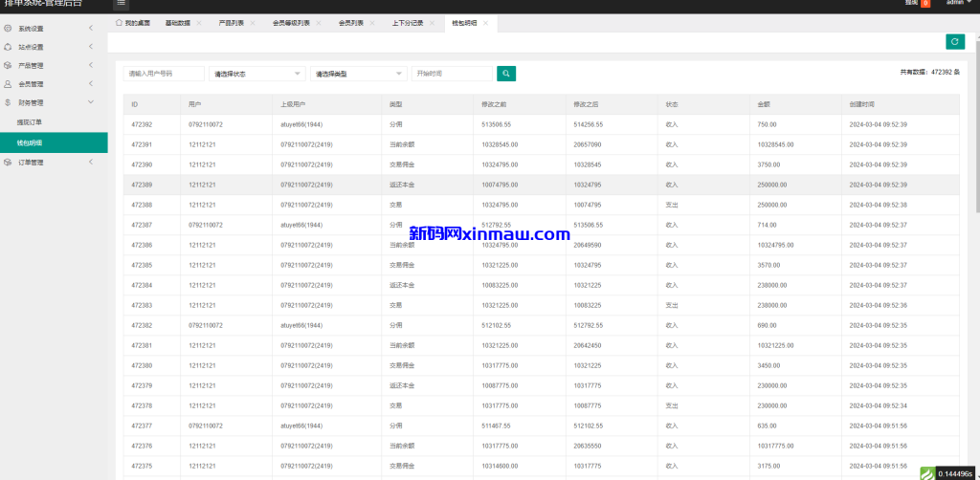Expand the 会员管理 chevron
The image size is (980, 480).
tap(91, 83)
